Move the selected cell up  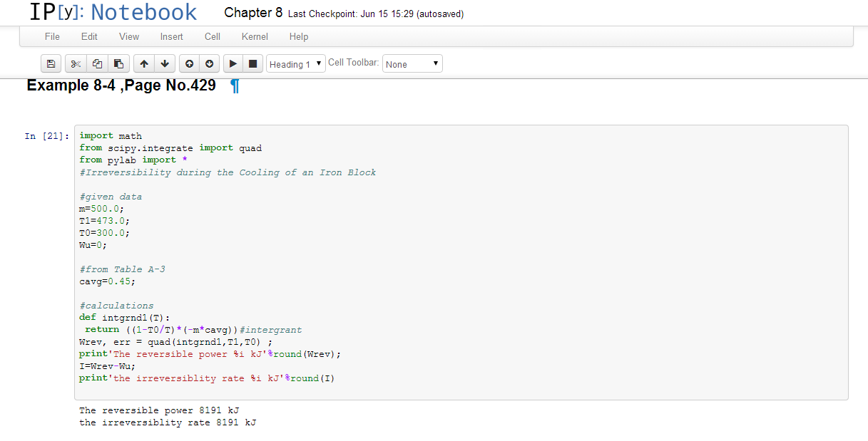tap(143, 64)
